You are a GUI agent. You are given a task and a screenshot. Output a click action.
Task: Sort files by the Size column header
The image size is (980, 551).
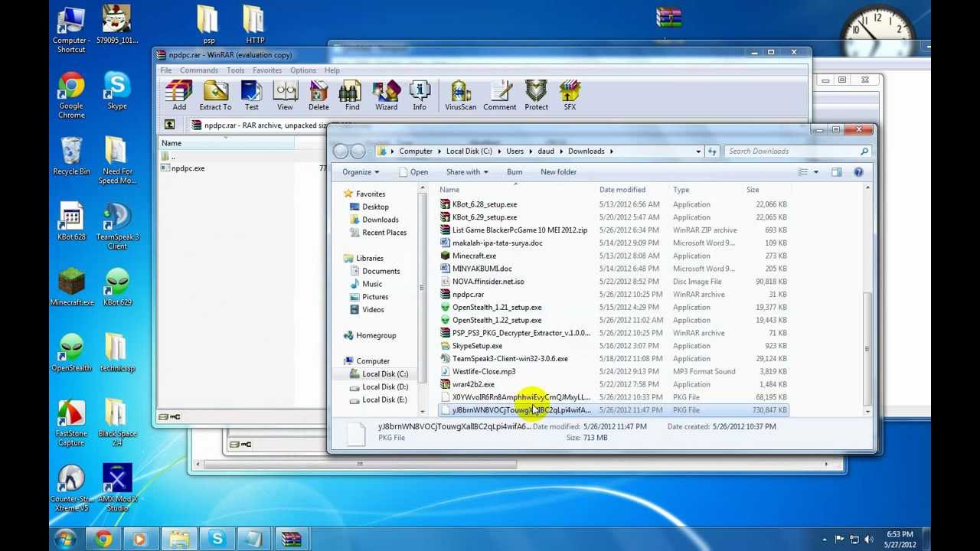click(753, 190)
